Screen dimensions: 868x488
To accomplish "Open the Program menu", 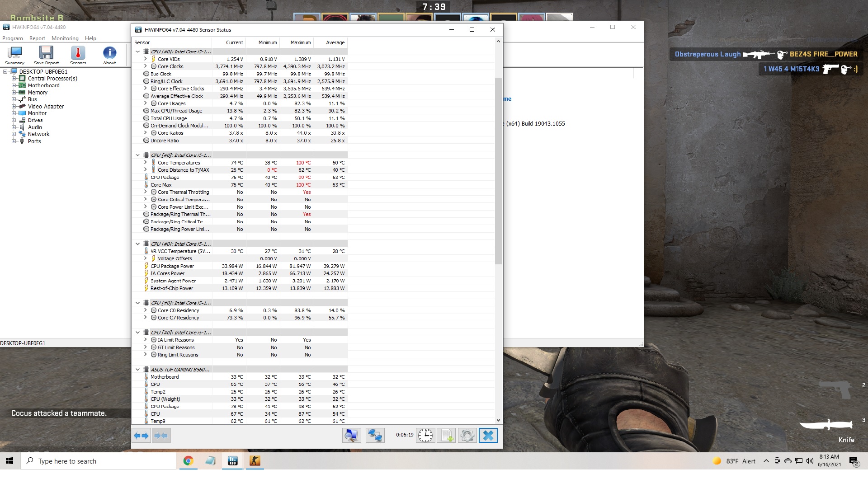I will coord(13,38).
